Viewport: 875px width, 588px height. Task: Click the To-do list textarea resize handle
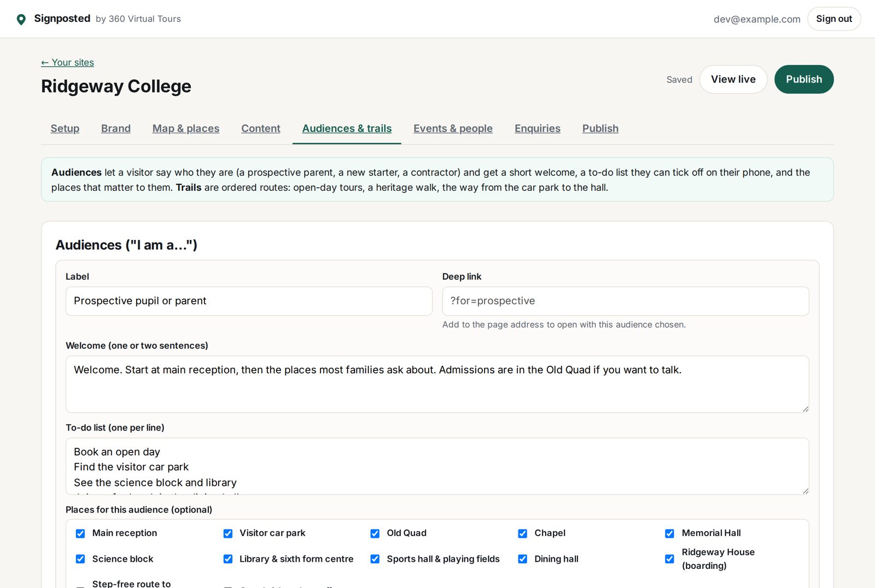tap(806, 491)
